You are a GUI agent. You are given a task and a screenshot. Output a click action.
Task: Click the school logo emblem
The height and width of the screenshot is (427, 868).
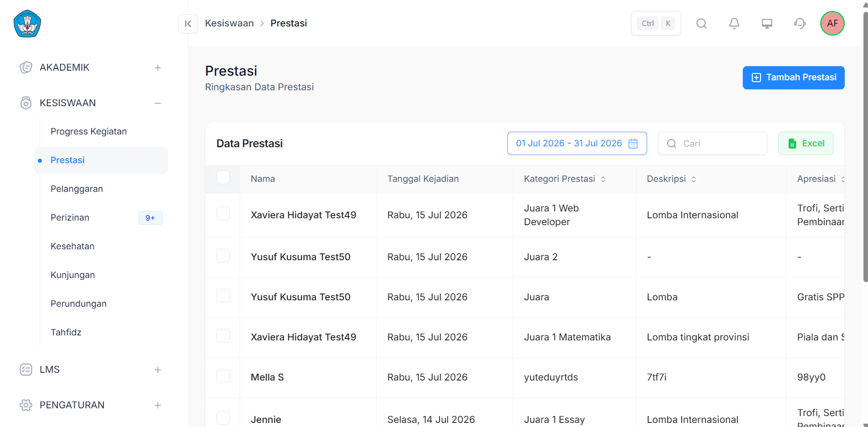27,23
